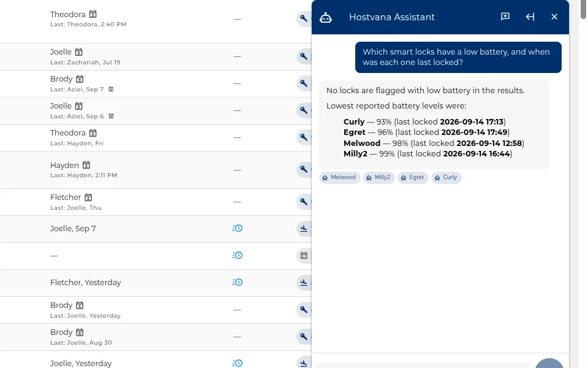Open the Curly property chip
588x368 pixels.
click(x=447, y=177)
